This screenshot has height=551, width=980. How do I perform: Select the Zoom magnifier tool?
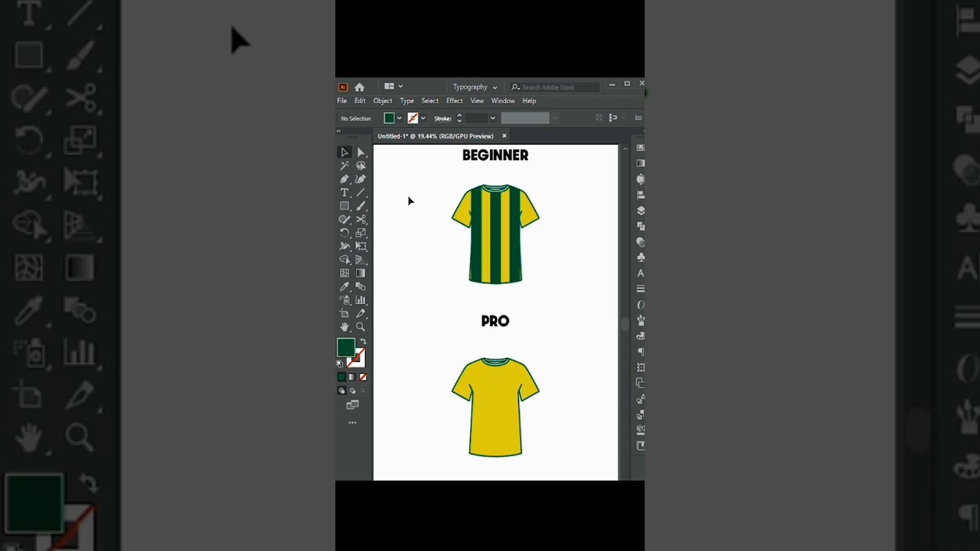click(x=361, y=327)
